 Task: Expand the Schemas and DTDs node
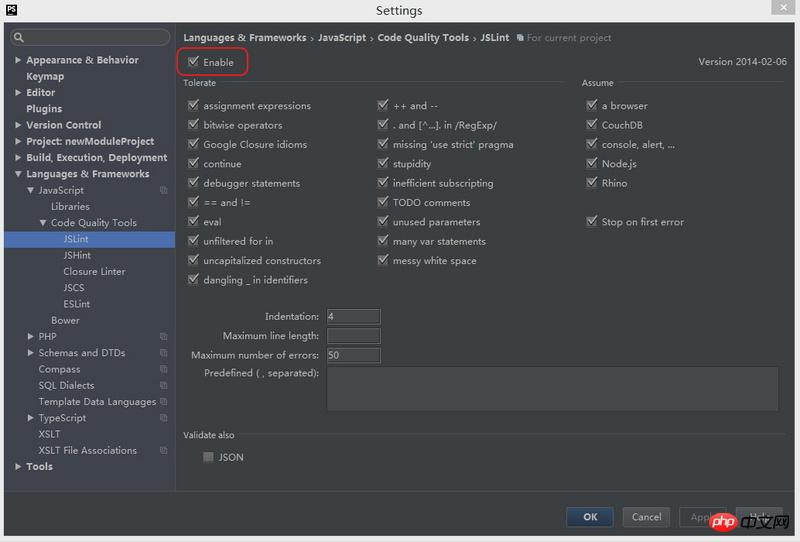[31, 353]
